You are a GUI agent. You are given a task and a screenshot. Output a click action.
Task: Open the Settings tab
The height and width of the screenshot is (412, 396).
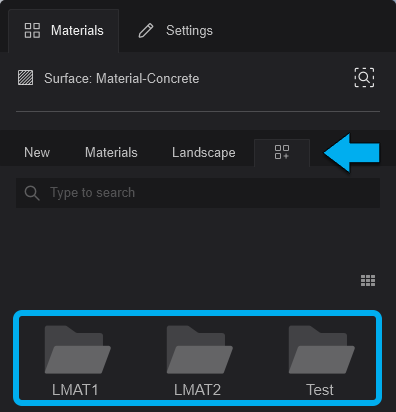[x=176, y=31]
